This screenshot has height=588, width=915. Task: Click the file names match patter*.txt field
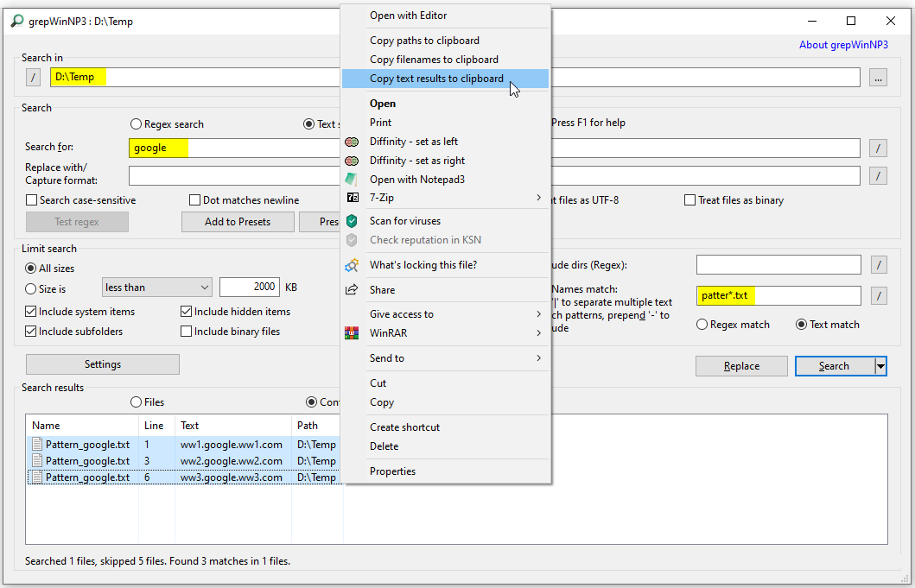[x=778, y=296]
